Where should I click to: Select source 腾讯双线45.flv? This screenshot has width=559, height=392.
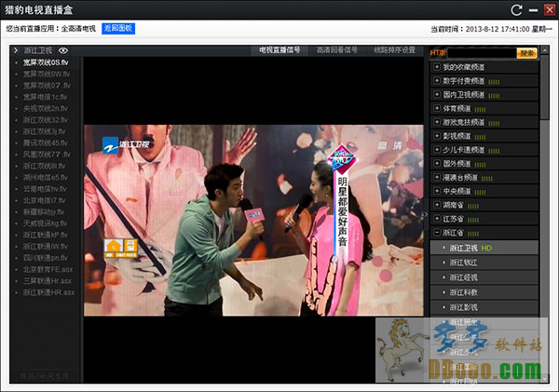click(x=46, y=142)
